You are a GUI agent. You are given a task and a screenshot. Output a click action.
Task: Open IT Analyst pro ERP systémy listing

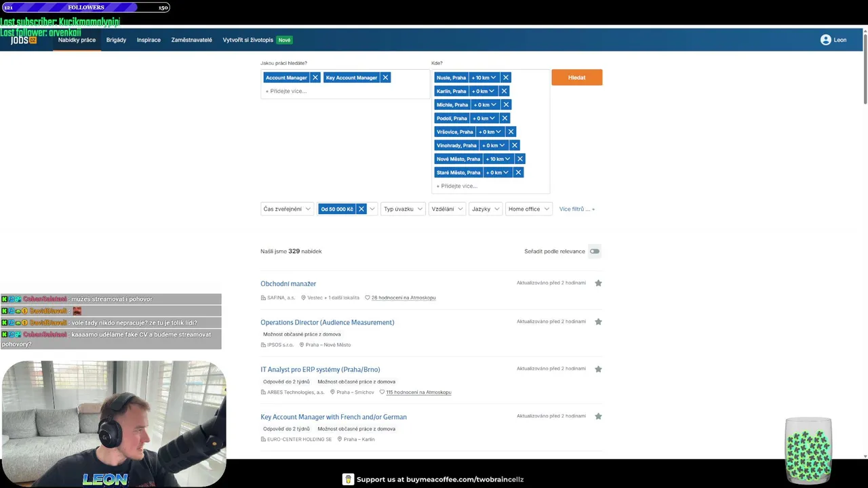click(x=320, y=370)
